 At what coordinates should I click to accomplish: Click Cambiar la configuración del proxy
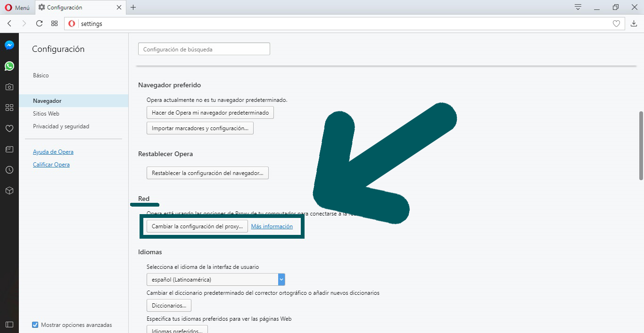point(197,226)
